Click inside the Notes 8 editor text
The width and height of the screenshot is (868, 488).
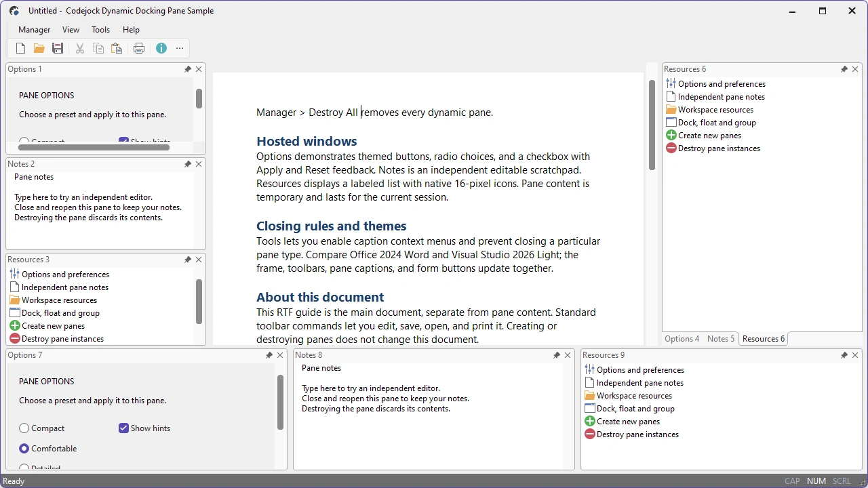386,399
